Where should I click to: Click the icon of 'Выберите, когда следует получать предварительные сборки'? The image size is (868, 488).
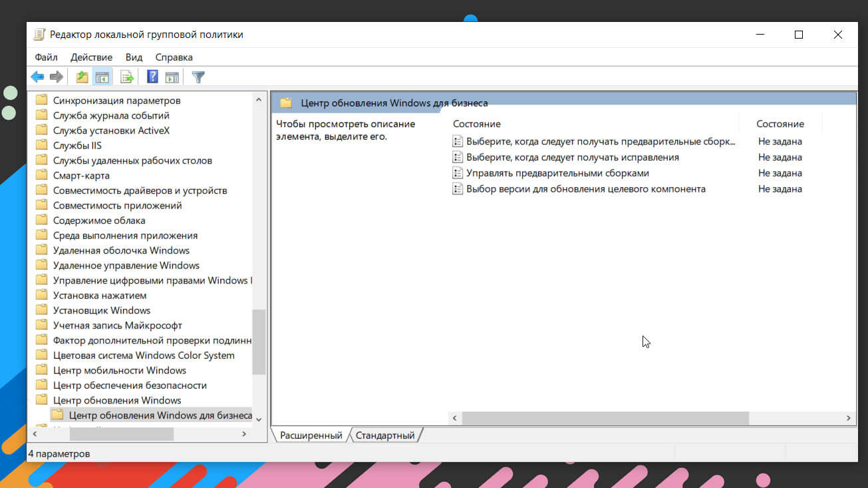[458, 141]
